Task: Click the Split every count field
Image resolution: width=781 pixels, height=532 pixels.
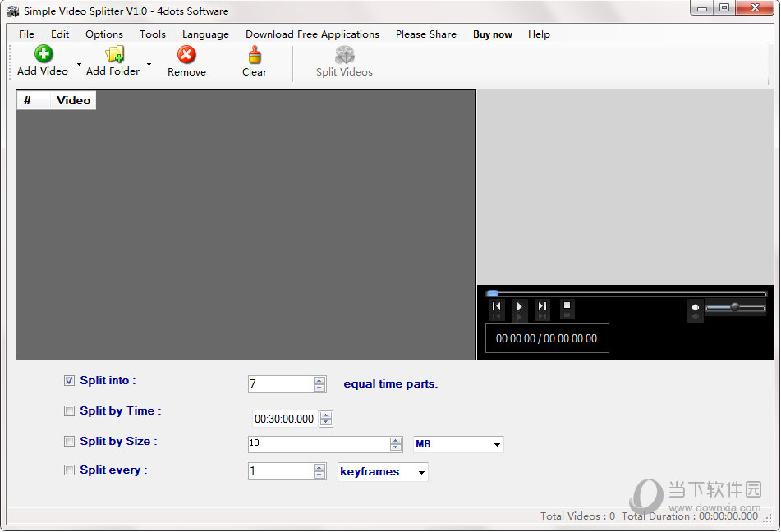Action: (x=281, y=472)
